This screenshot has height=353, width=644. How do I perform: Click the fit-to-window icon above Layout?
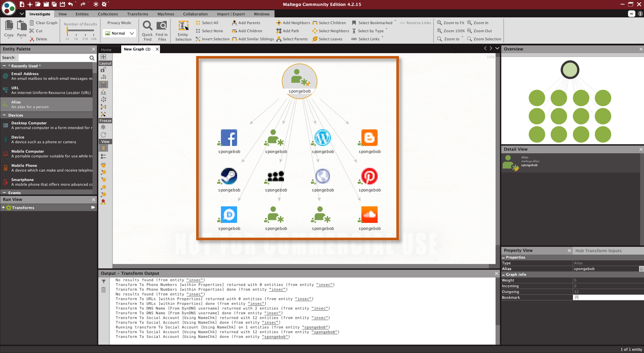tap(103, 57)
